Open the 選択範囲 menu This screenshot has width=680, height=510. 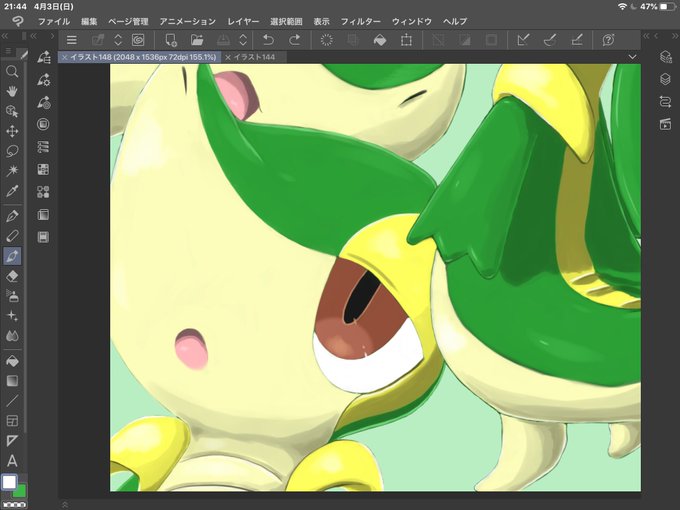(x=286, y=21)
